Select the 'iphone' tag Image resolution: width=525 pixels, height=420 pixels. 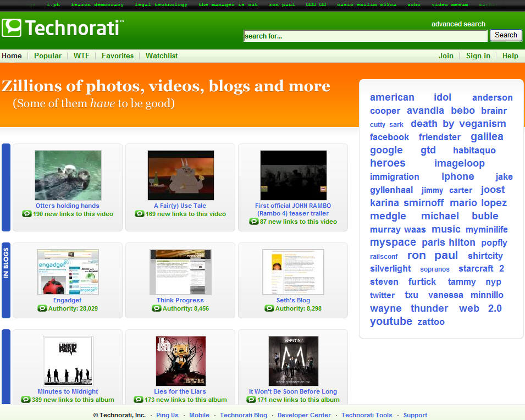coord(458,176)
